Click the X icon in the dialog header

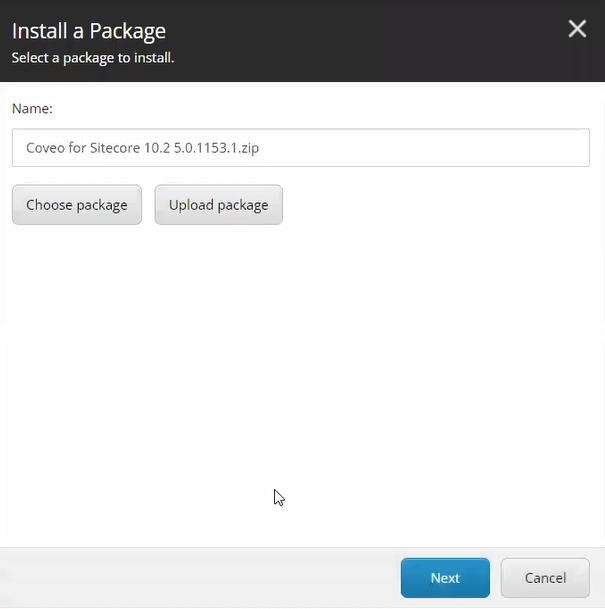click(x=577, y=29)
